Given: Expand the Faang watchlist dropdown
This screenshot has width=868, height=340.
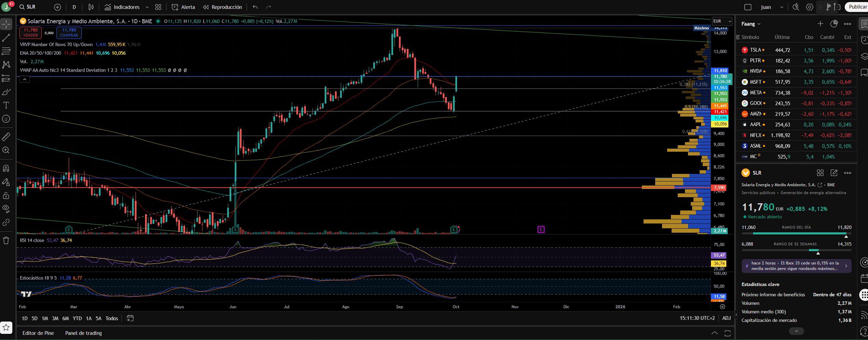Looking at the screenshot, I should tap(751, 24).
